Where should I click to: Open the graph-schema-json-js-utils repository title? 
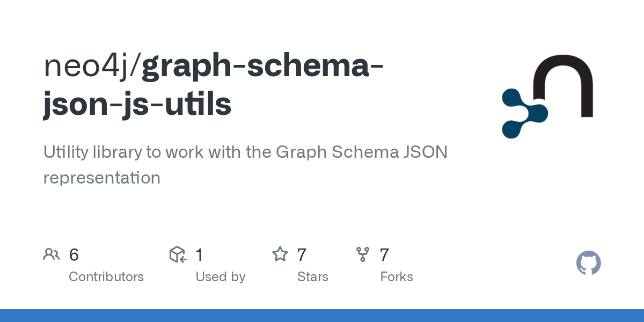(262, 67)
